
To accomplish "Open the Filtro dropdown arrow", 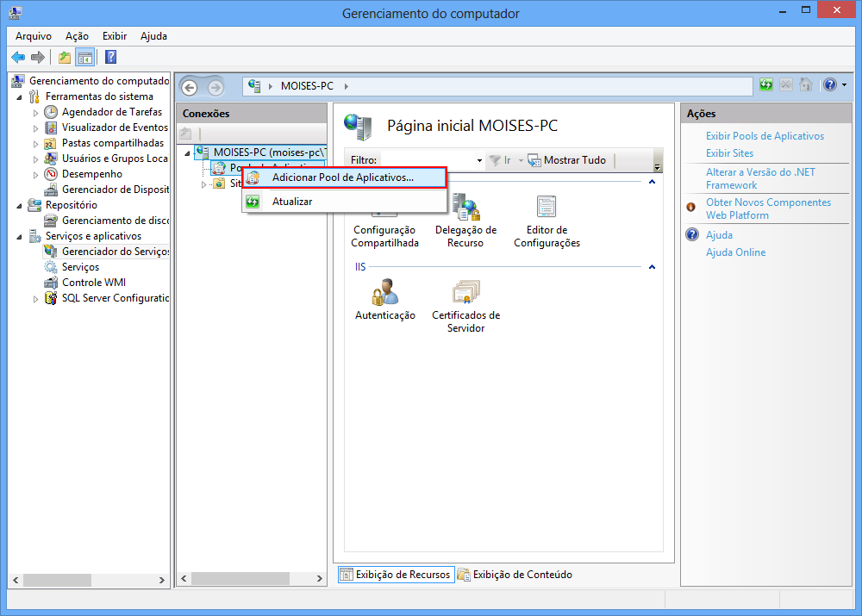I will (479, 160).
